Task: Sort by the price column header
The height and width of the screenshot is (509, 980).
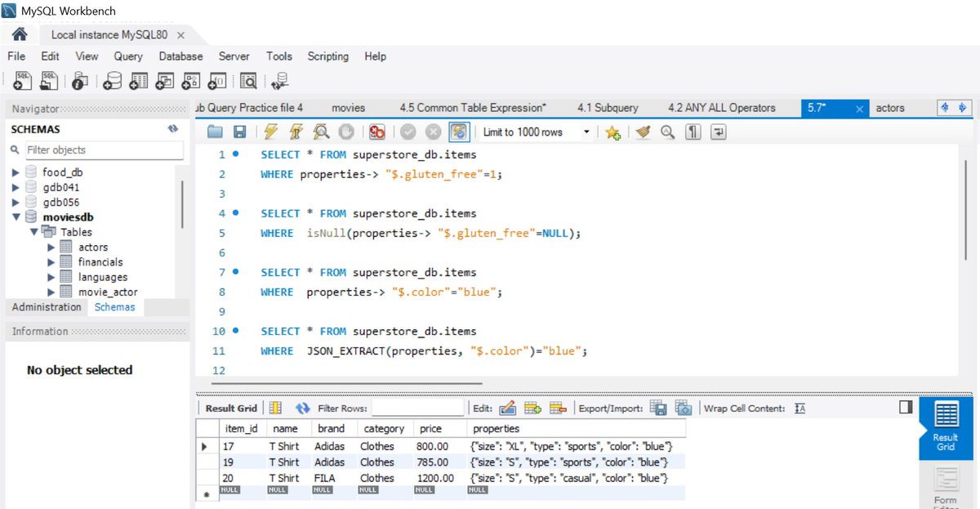Action: [440, 428]
